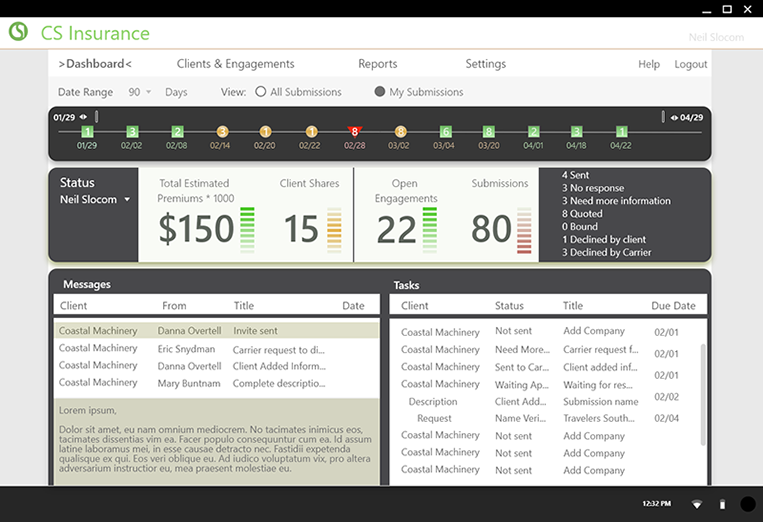Click the eye icon next to 01/29
This screenshot has height=522, width=763.
click(83, 117)
